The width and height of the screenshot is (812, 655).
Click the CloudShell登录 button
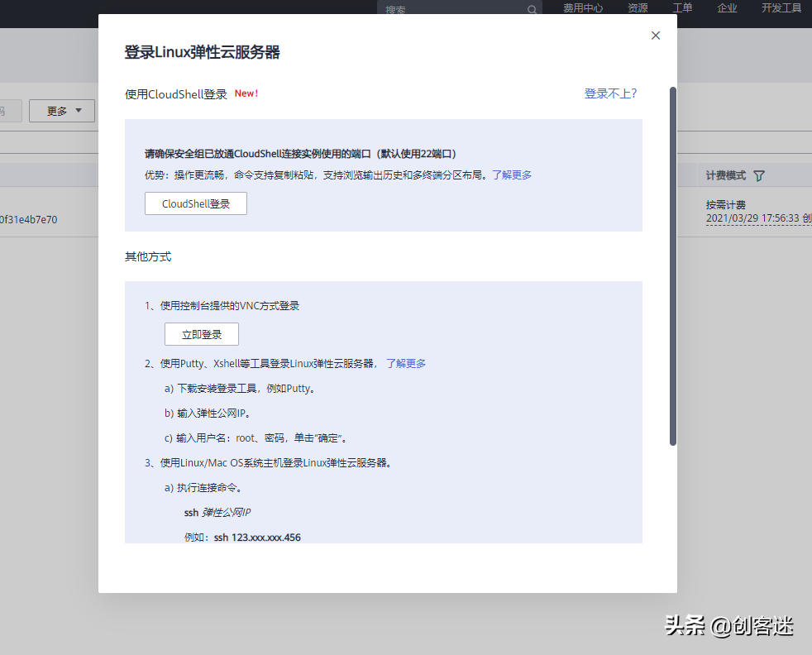[195, 203]
